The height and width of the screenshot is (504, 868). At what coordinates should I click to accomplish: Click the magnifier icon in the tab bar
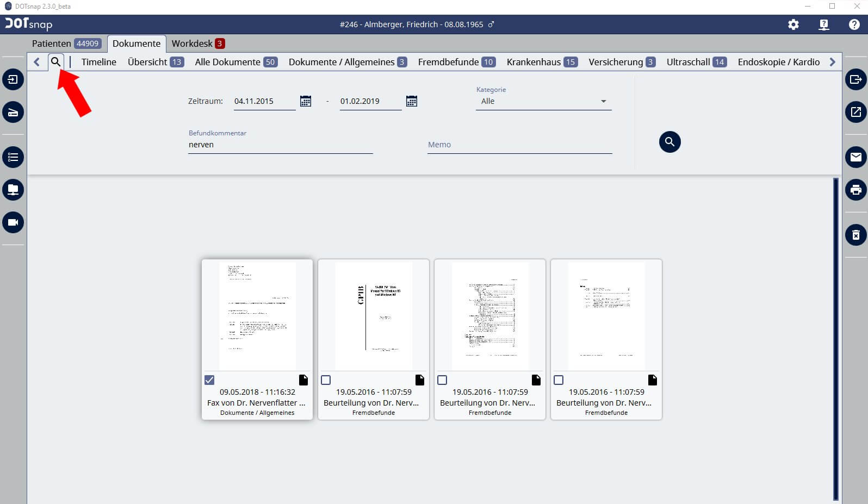tap(55, 62)
